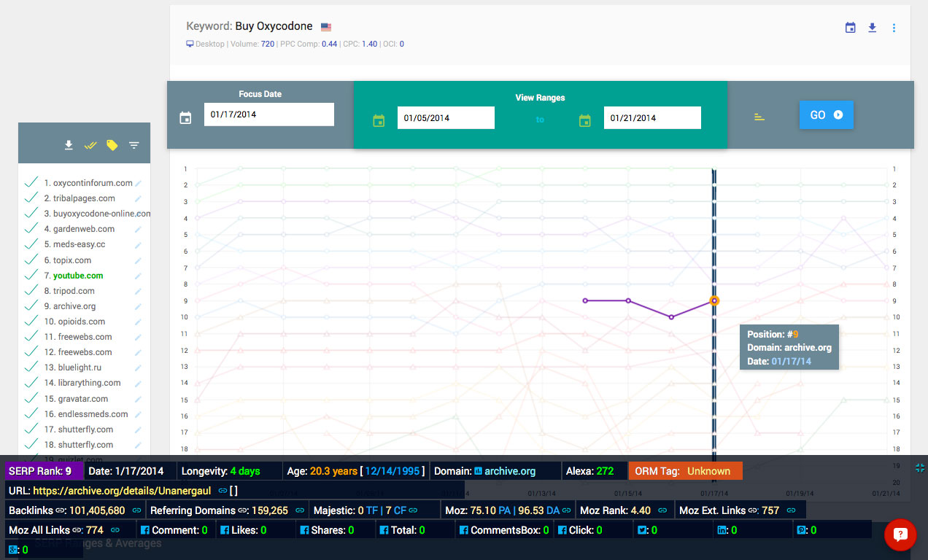Image resolution: width=928 pixels, height=560 pixels.
Task: Click the ORM Tag Unknown badge
Action: pos(685,471)
